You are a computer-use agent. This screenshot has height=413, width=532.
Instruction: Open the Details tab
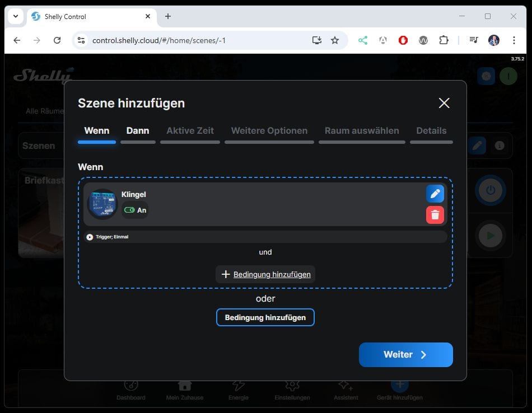[x=431, y=131]
